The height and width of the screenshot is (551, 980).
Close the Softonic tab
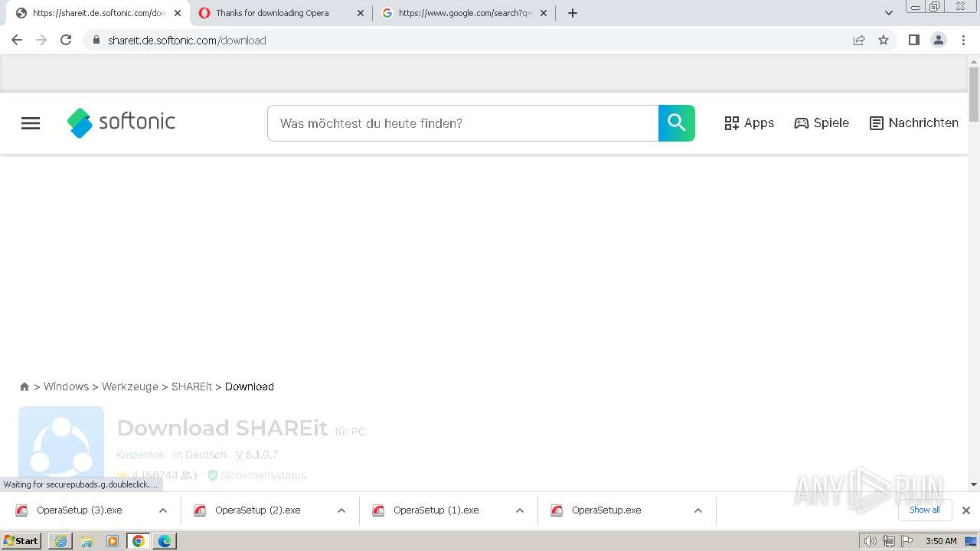pyautogui.click(x=178, y=13)
